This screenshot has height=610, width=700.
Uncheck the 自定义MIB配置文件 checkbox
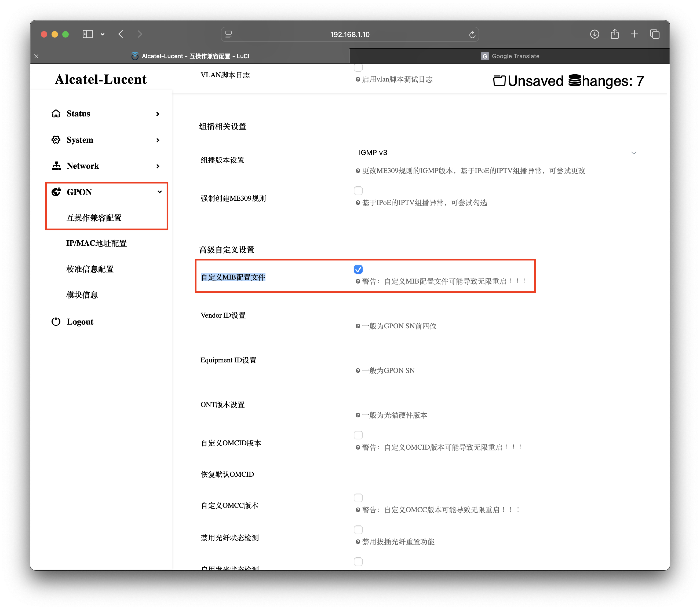358,269
